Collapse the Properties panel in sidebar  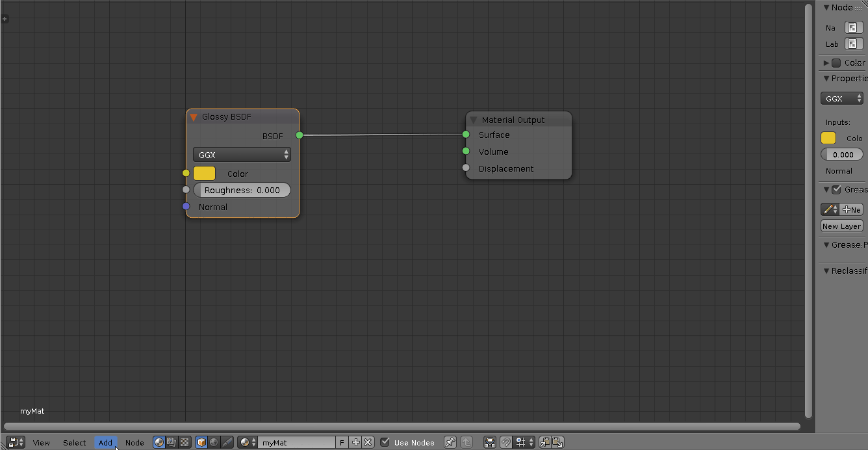coord(826,79)
